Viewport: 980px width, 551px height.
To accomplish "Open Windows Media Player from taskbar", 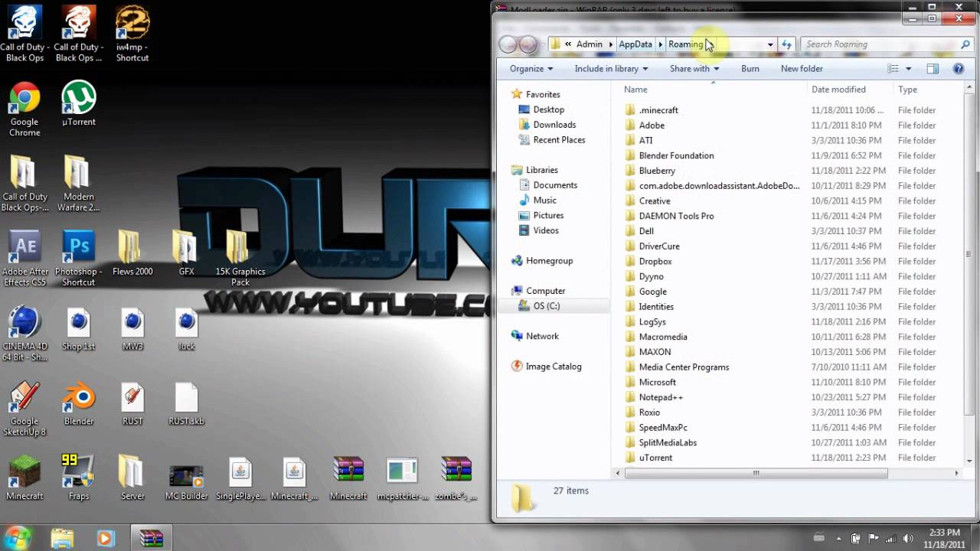I will [x=105, y=538].
